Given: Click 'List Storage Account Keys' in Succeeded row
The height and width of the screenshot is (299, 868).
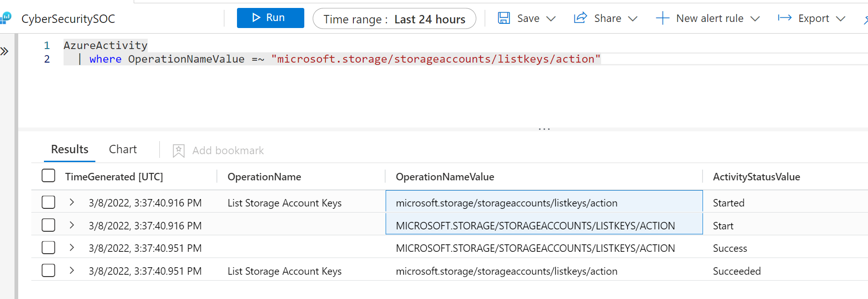Looking at the screenshot, I should (285, 271).
